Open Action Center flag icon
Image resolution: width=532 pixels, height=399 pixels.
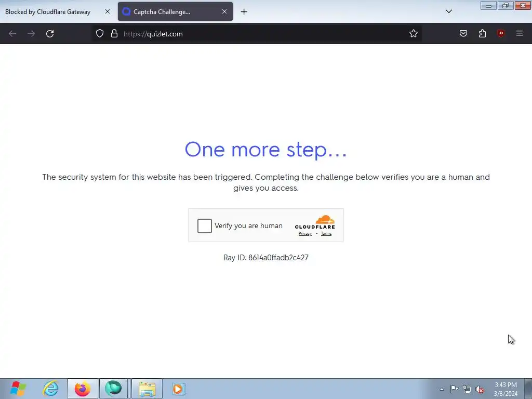pos(454,389)
